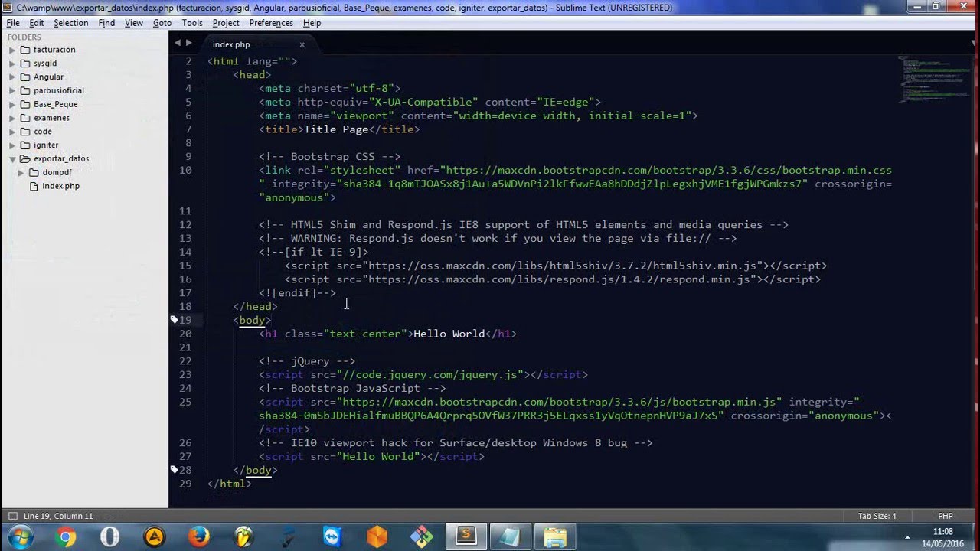The height and width of the screenshot is (551, 980).
Task: Open the Selection menu
Action: pos(71,23)
